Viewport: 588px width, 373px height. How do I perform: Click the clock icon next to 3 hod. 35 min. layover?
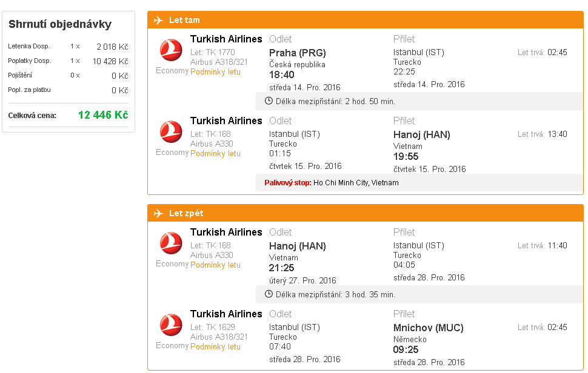269,294
